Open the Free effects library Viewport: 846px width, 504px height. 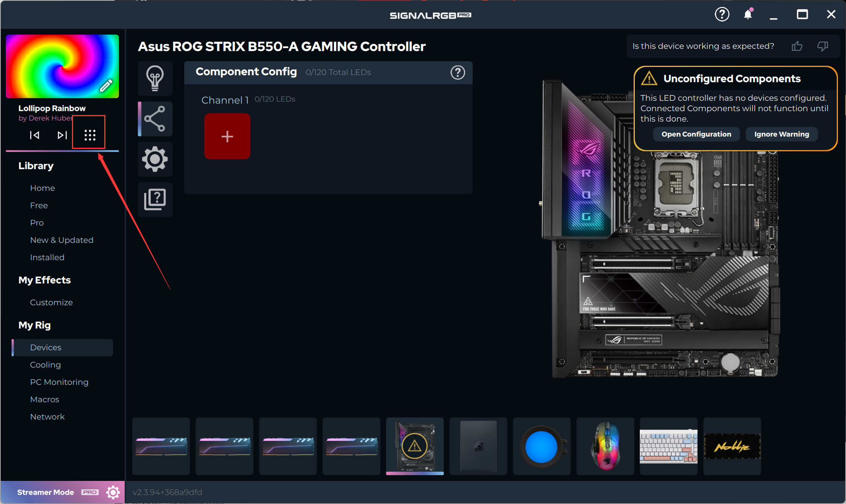point(39,205)
